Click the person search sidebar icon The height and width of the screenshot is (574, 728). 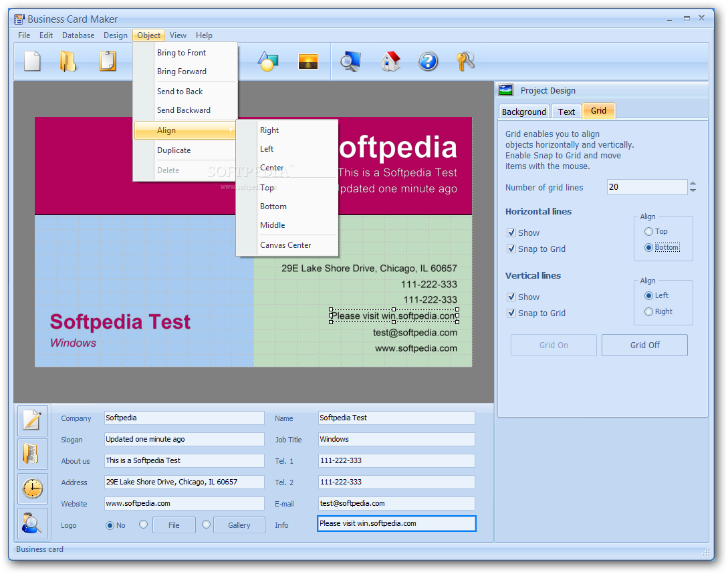33,523
